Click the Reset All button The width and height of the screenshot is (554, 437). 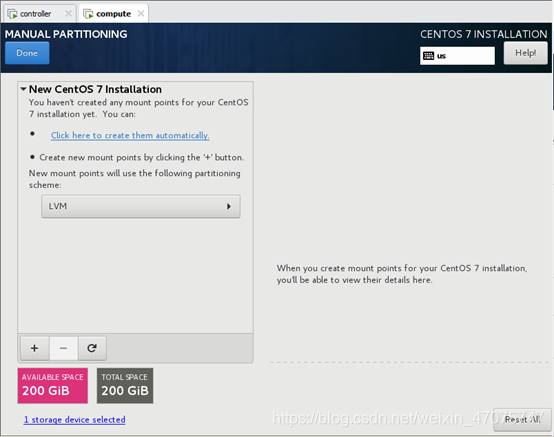tap(522, 419)
